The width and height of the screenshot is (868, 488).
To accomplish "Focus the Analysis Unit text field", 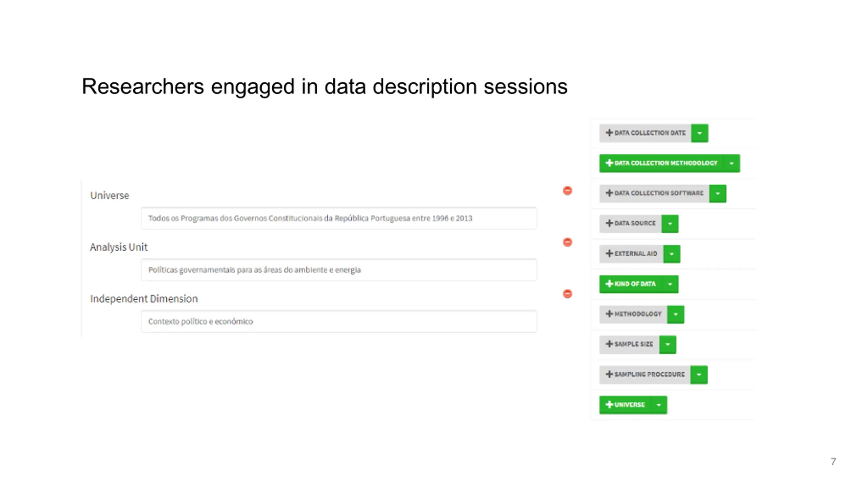I will pyautogui.click(x=338, y=270).
